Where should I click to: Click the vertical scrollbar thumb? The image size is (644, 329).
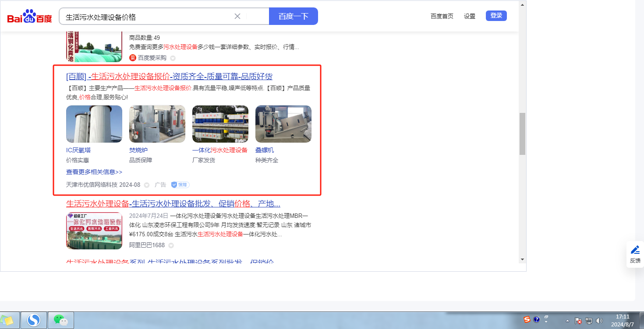click(522, 134)
